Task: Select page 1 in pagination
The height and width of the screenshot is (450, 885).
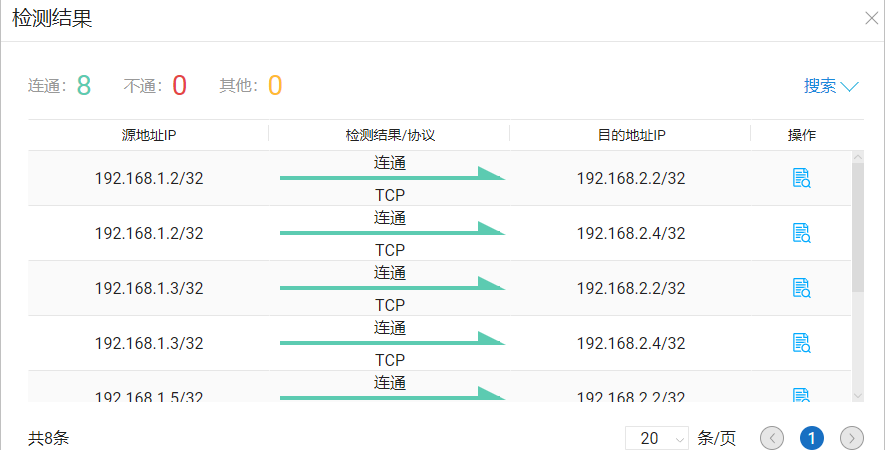Action: pos(812,438)
